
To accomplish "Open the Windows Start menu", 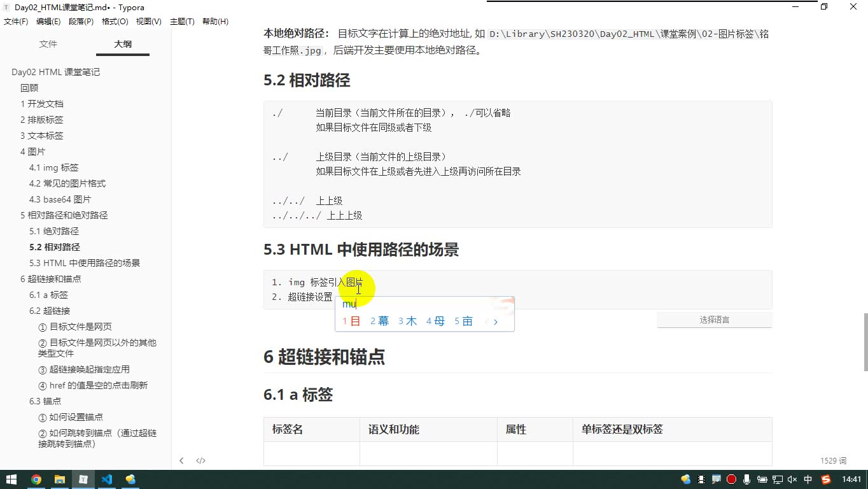I will tap(11, 479).
